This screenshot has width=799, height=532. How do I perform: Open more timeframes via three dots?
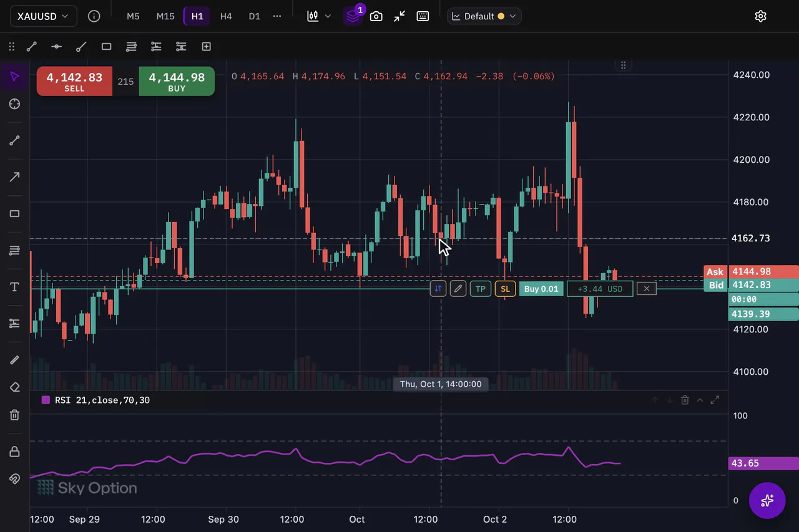[x=277, y=16]
